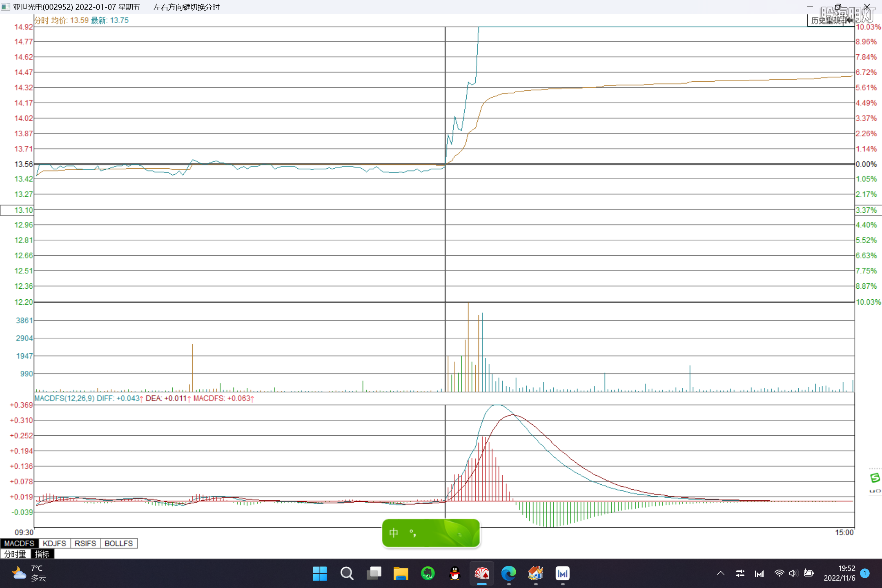882x588 pixels.
Task: Open Wi-Fi network settings in tray
Action: (779, 573)
